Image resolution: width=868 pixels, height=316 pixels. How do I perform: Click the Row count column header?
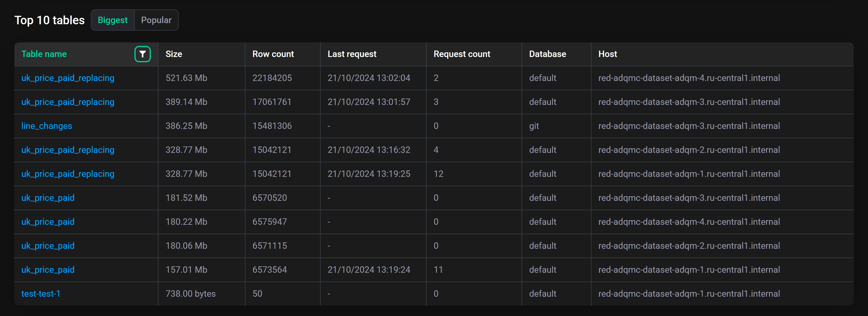(x=273, y=54)
